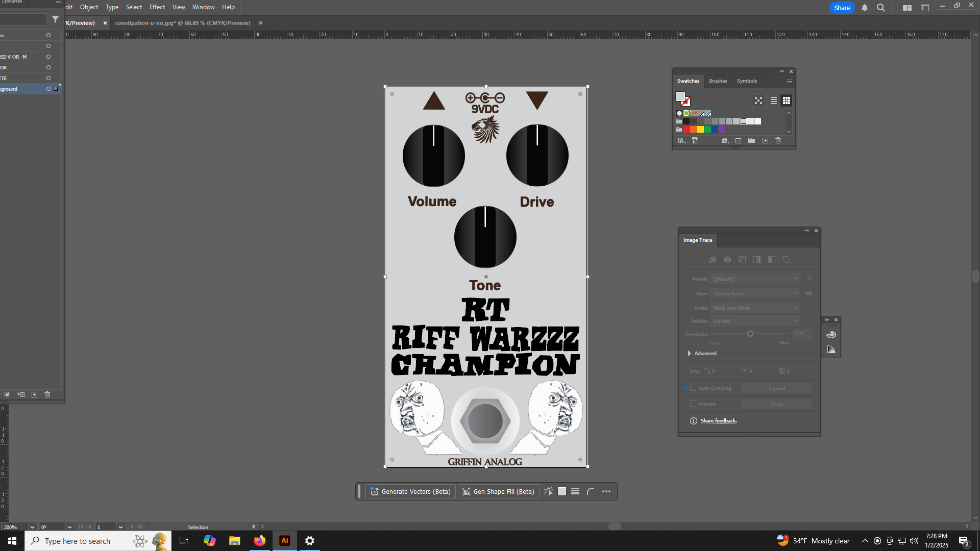Open stroke weight lines icon in taskbar

pos(575,492)
